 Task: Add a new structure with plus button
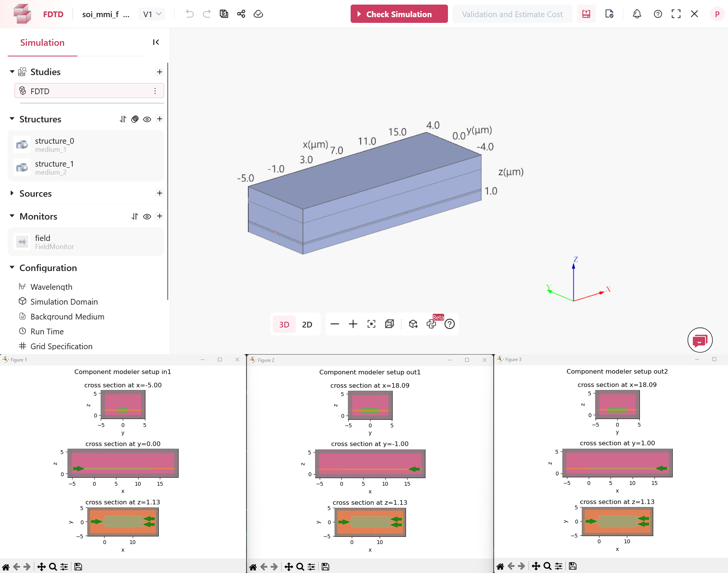click(159, 119)
